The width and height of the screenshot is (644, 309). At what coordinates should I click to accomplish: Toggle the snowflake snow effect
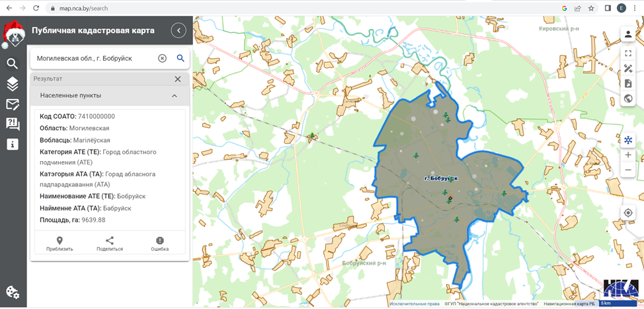tap(627, 140)
